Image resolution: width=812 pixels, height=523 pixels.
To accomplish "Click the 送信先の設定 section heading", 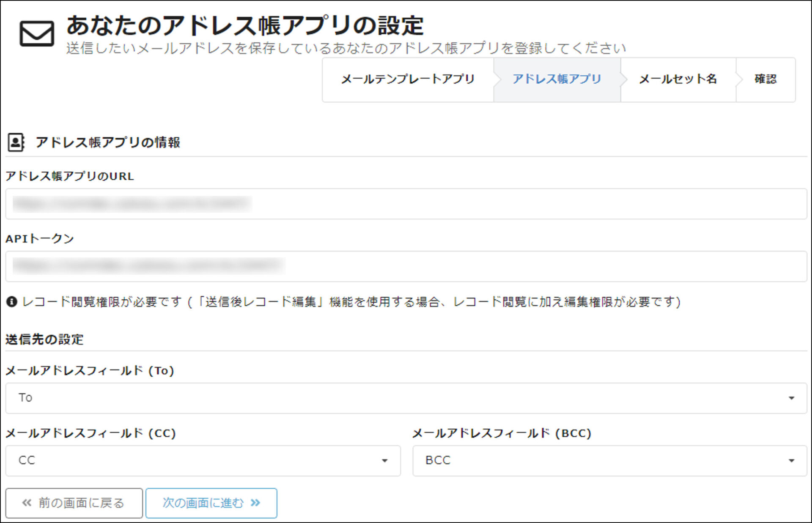I will [x=44, y=339].
